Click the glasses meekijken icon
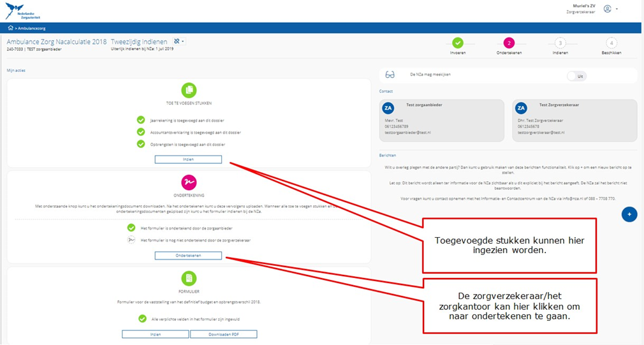The image size is (644, 345). pos(390,75)
